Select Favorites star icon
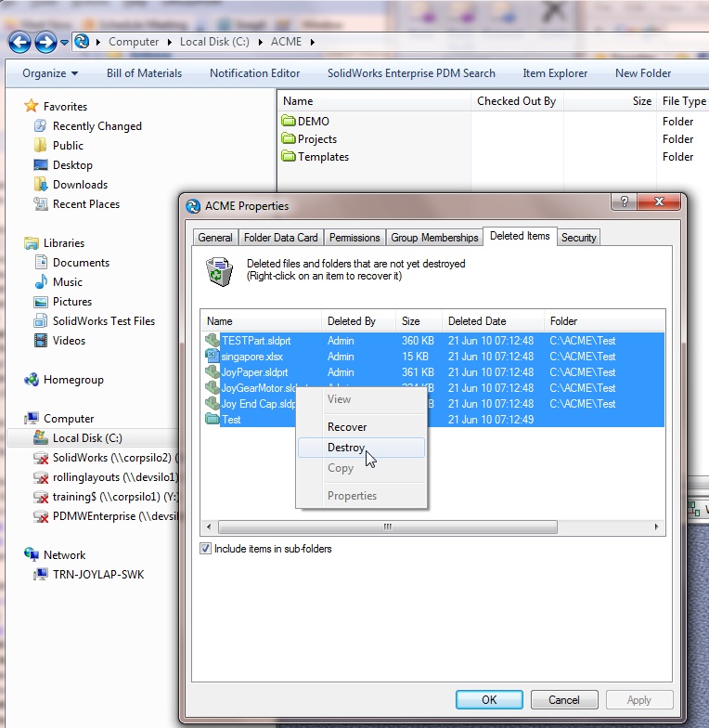Screen dimensions: 709x728 pyautogui.click(x=32, y=106)
